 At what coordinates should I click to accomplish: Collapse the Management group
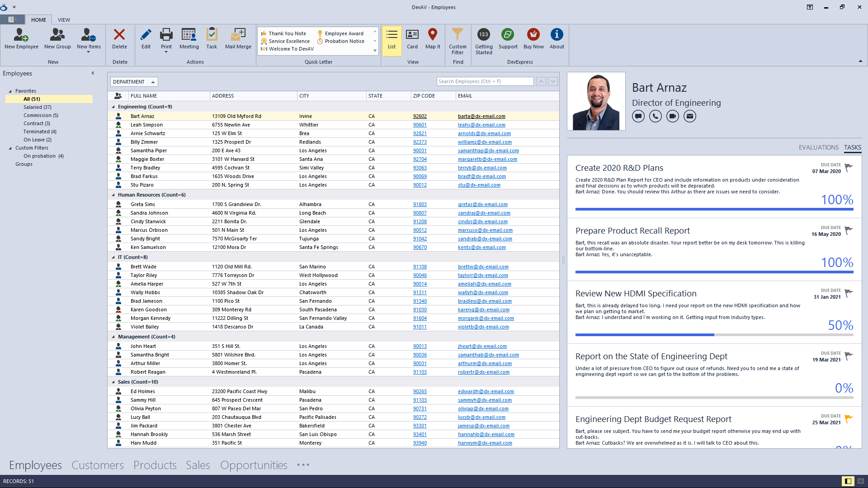pyautogui.click(x=113, y=337)
